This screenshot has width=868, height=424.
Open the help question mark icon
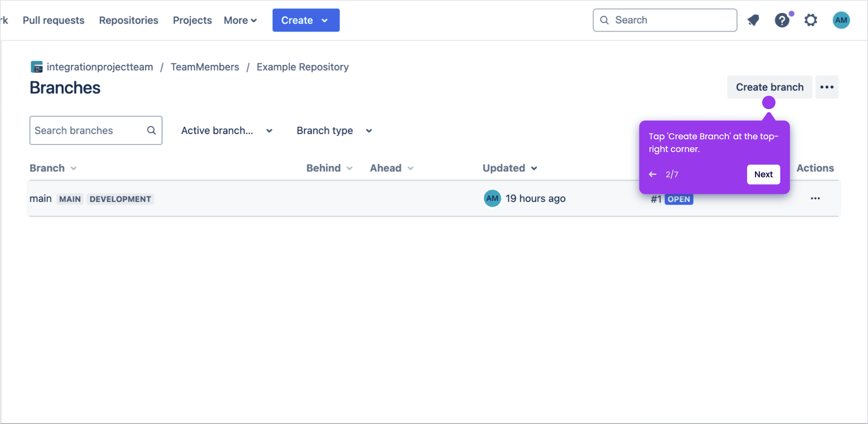782,20
